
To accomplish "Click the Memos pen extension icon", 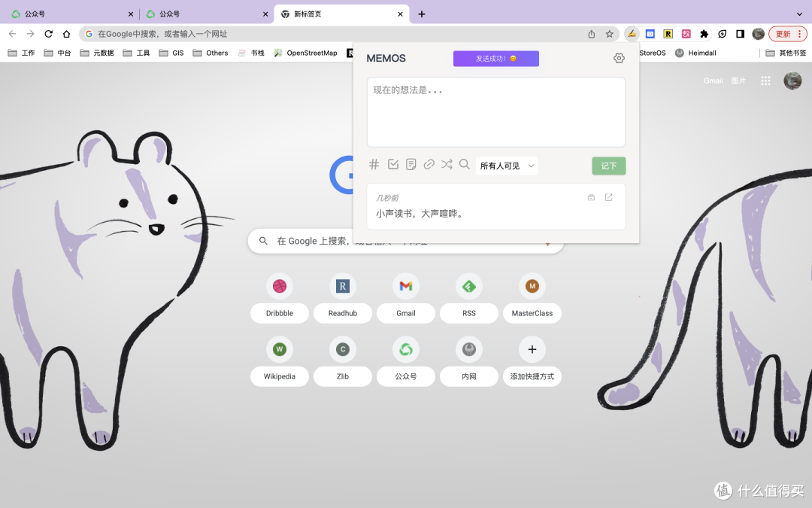I will pos(632,34).
